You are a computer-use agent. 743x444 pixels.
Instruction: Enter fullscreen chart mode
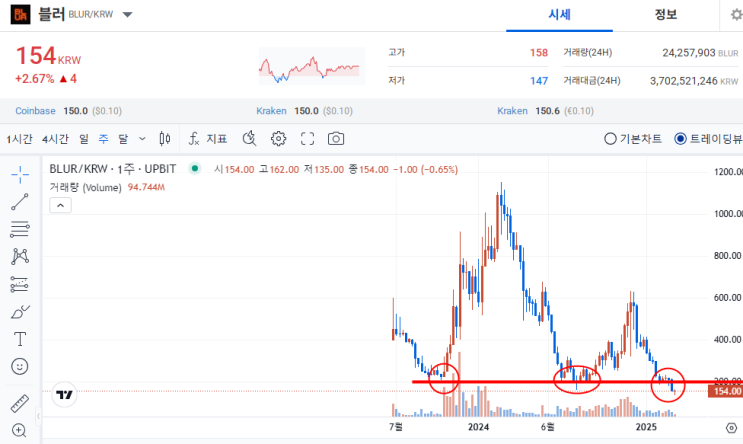(x=308, y=139)
